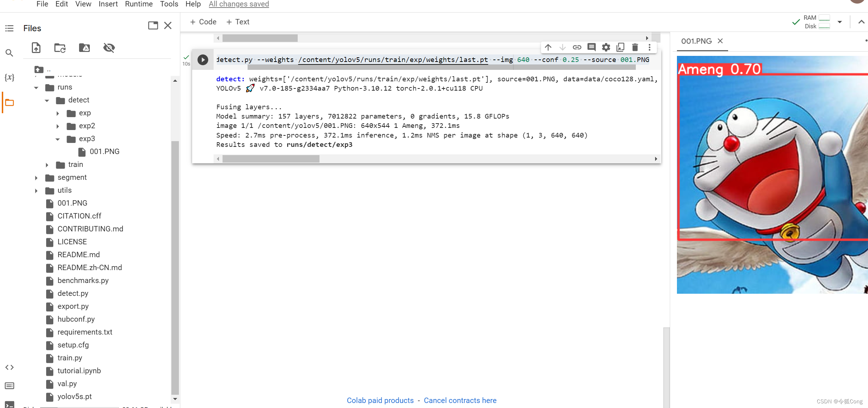This screenshot has height=408, width=868.
Task: Collapse the exp3 folder
Action: point(58,139)
